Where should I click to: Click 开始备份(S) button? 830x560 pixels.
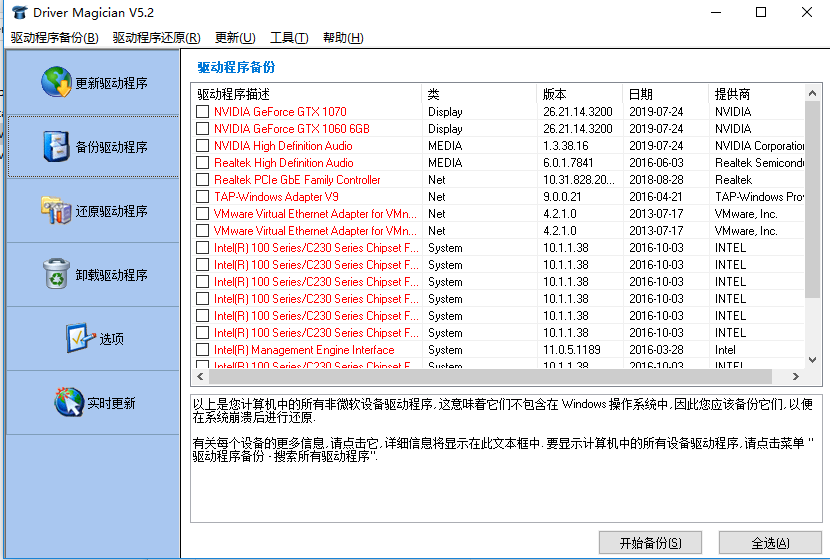click(x=651, y=543)
